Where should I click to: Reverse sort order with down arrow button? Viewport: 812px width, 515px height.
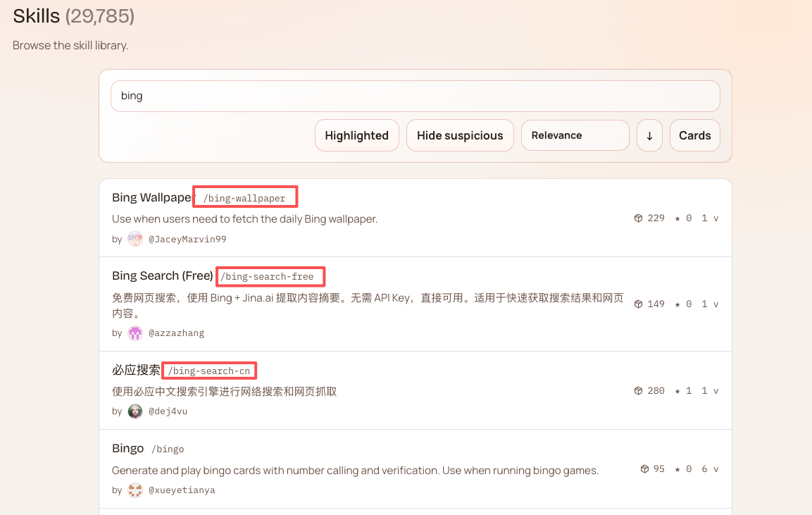pos(649,135)
